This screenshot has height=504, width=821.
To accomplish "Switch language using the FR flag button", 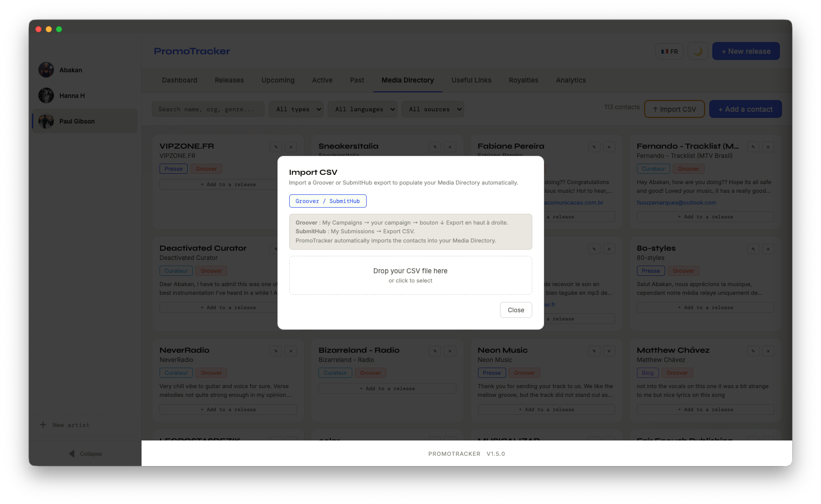I will pos(669,51).
